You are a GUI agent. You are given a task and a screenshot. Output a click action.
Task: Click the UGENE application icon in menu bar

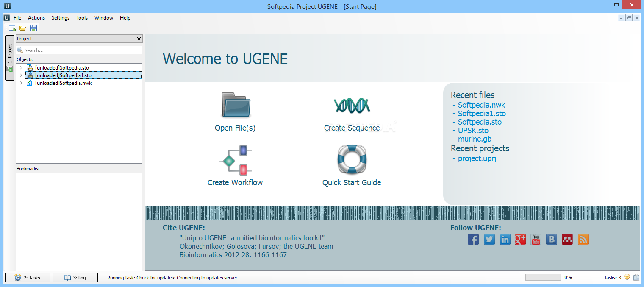click(x=7, y=18)
